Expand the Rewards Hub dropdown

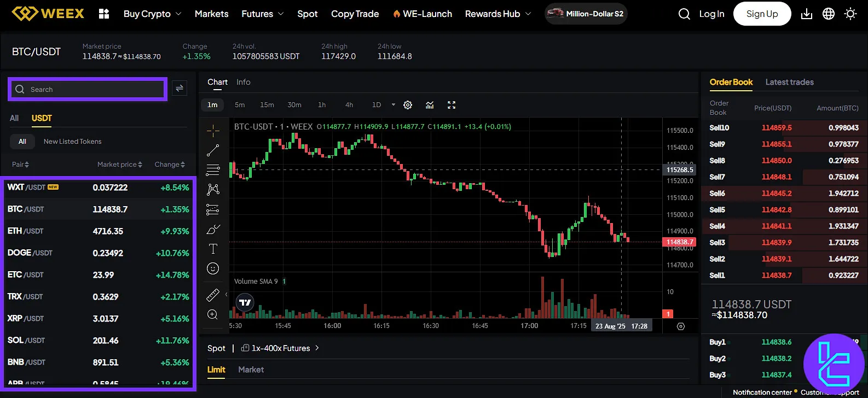click(x=498, y=14)
